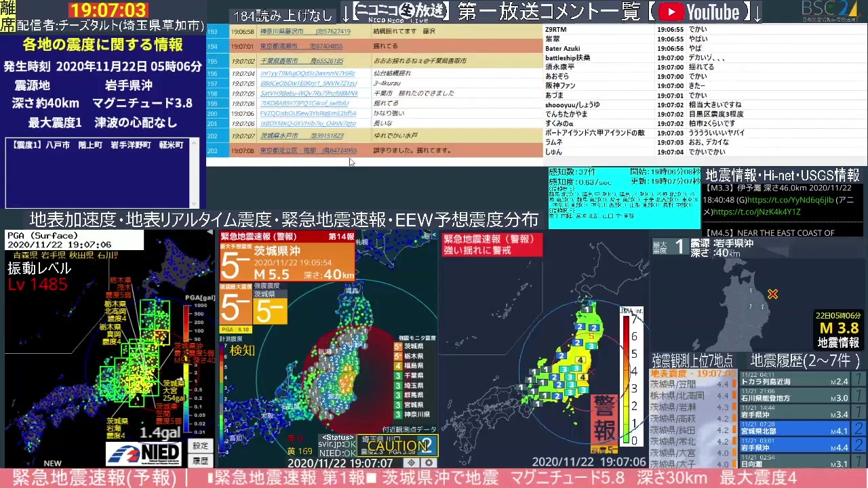Select the comment '3-4kurau' in row 197
Screen dimensions: 868x488
click(387, 83)
